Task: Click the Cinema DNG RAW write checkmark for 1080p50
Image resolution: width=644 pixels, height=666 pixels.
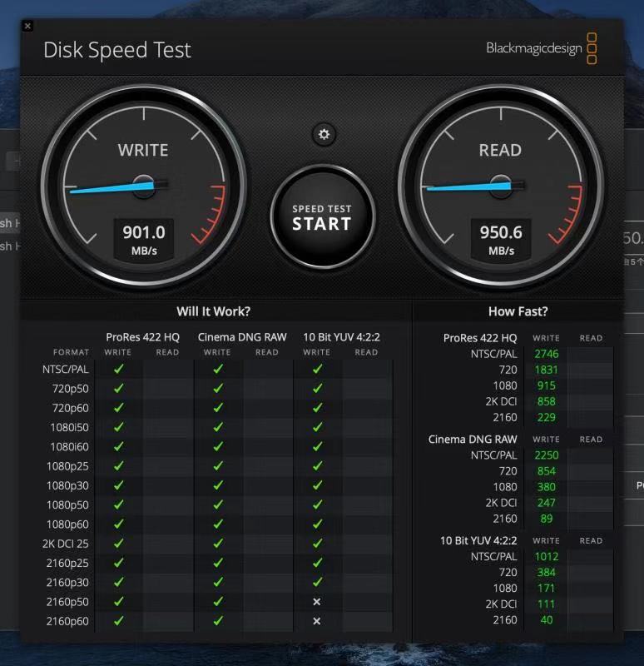Action: point(218,504)
